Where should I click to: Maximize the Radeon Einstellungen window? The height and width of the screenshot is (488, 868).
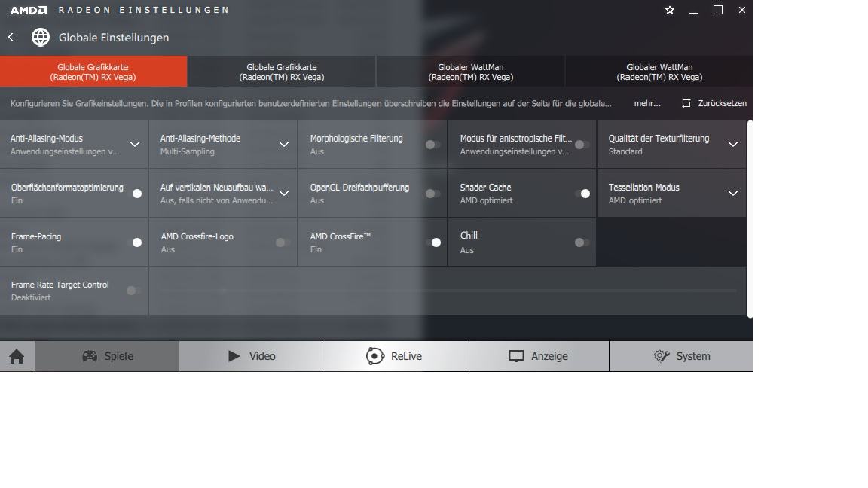[x=718, y=10]
